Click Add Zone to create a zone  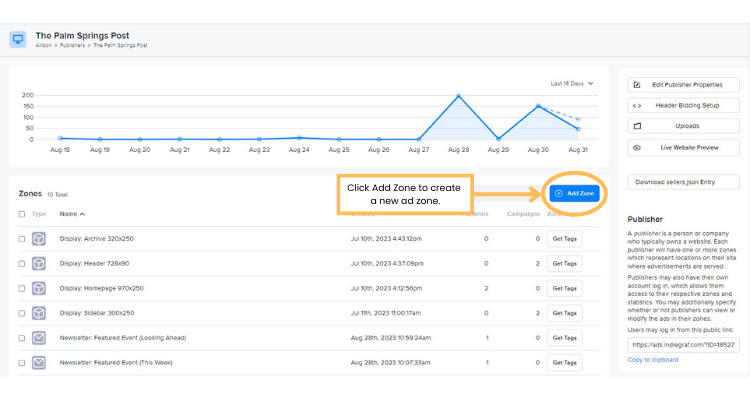pos(574,193)
